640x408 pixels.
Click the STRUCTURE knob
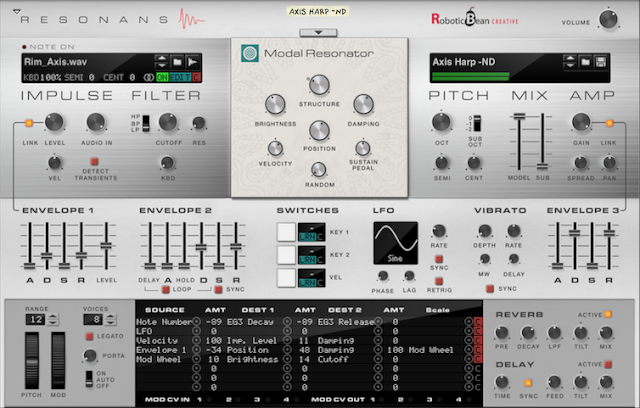[x=319, y=85]
